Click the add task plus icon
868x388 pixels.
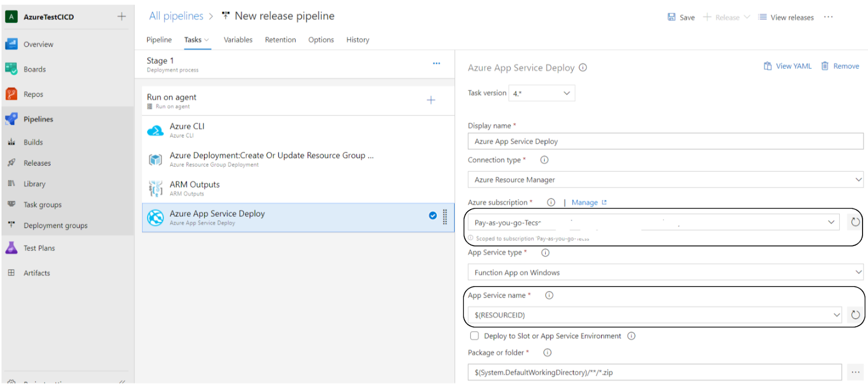tap(431, 100)
